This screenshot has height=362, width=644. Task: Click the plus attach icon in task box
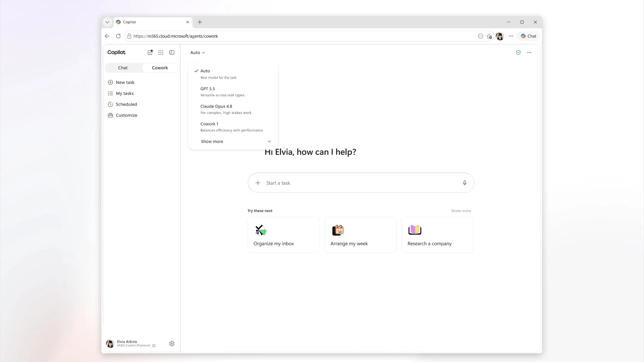(258, 183)
